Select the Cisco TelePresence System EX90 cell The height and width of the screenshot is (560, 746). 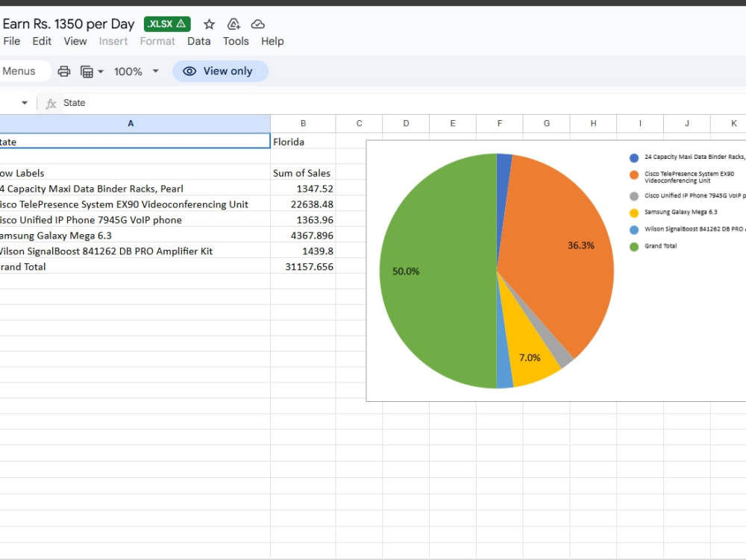click(x=135, y=204)
